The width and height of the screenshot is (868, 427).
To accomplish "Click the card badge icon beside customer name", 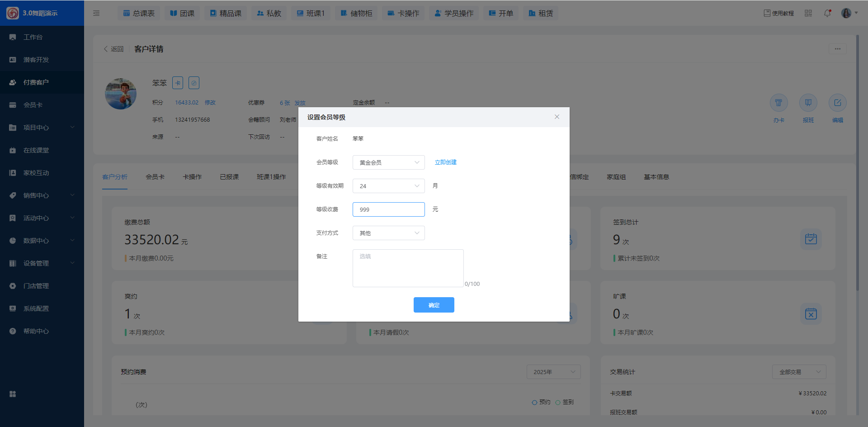I will (x=178, y=83).
